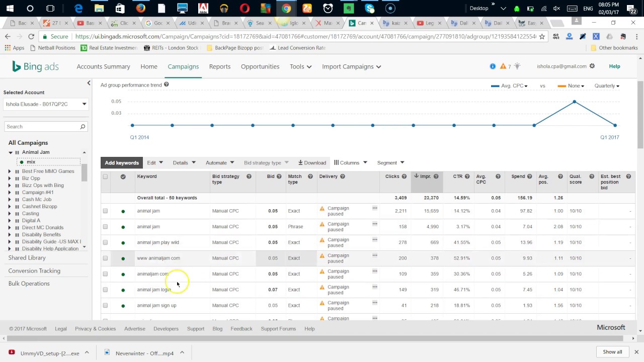Open Skype from the Windows taskbar

pos(370,9)
